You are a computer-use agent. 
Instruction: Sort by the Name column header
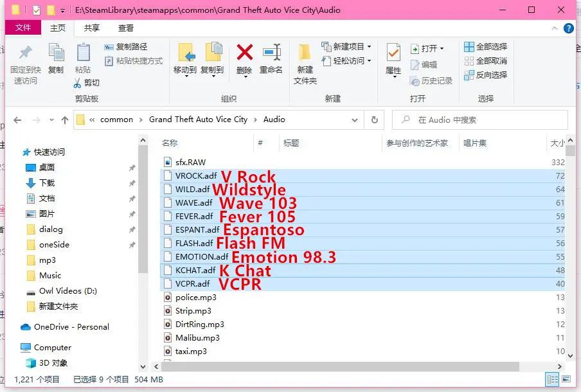(170, 143)
